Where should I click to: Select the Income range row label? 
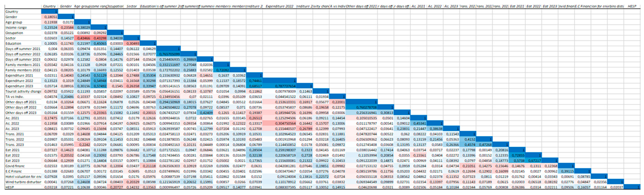point(17,28)
